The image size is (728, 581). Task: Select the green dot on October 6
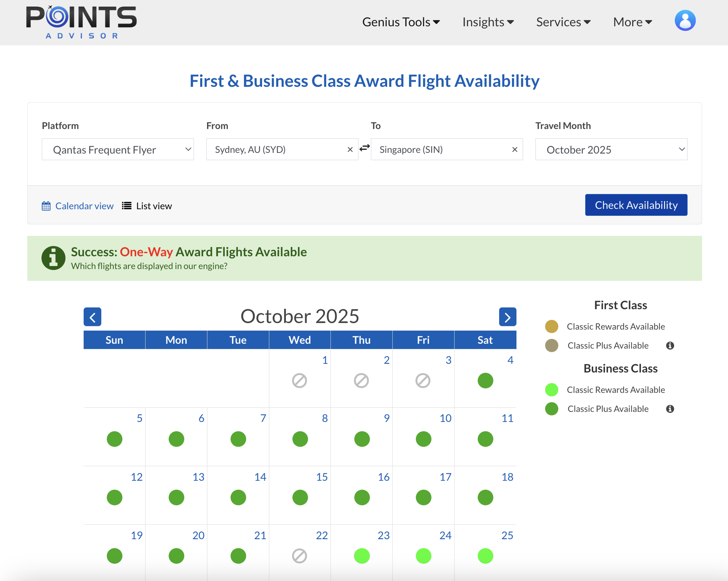pyautogui.click(x=176, y=439)
